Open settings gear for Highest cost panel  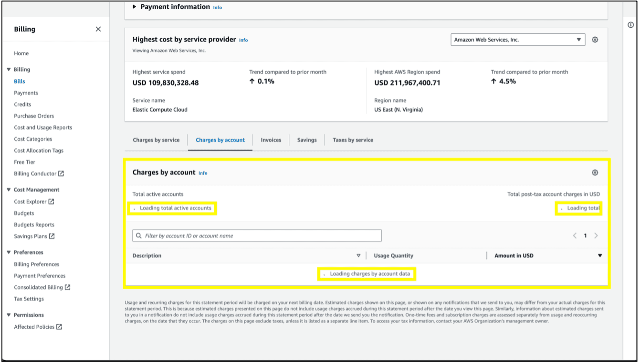coord(595,40)
